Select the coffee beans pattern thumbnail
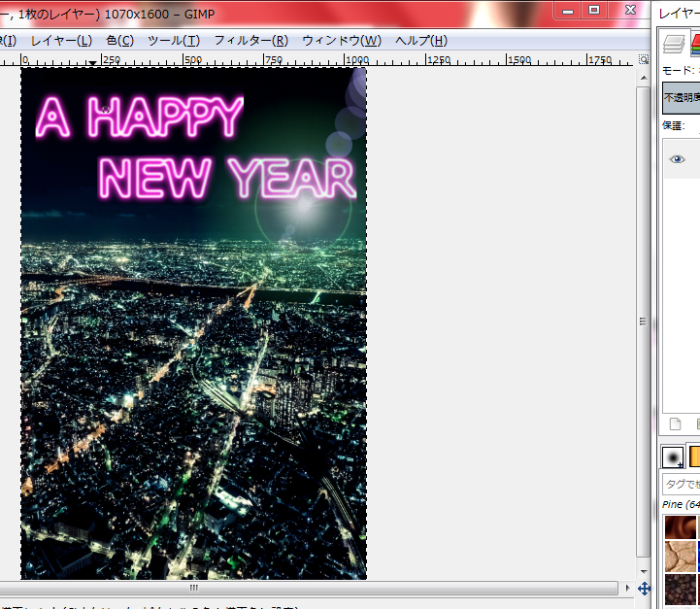 pyautogui.click(x=681, y=589)
